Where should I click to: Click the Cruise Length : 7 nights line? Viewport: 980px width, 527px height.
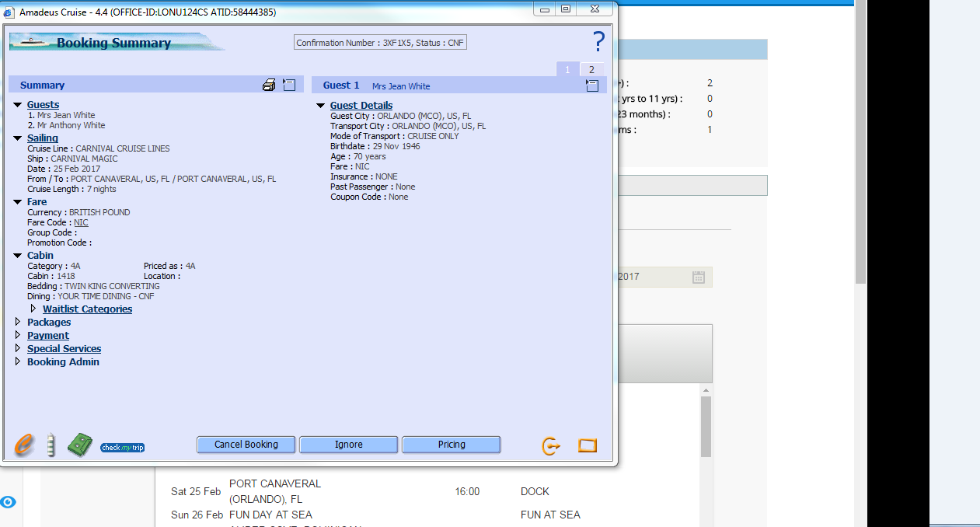[71, 189]
